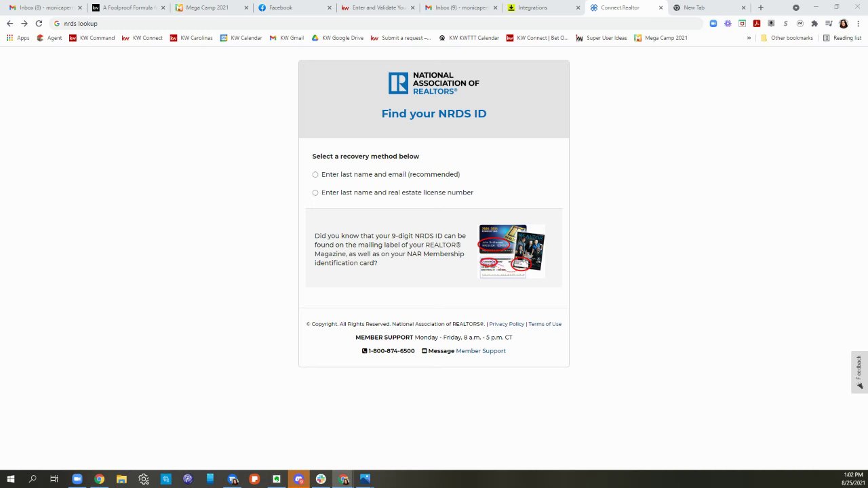Open the KW Command bookmark
The image size is (868, 488).
click(x=92, y=38)
